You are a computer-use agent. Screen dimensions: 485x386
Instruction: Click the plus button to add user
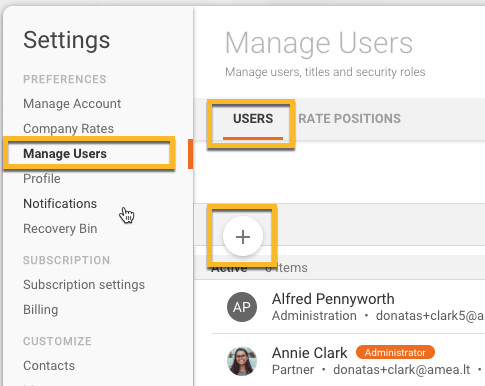(243, 236)
